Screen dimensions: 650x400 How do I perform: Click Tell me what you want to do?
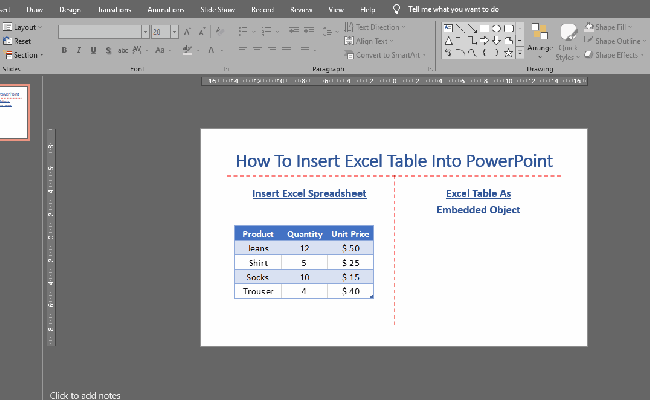453,9
